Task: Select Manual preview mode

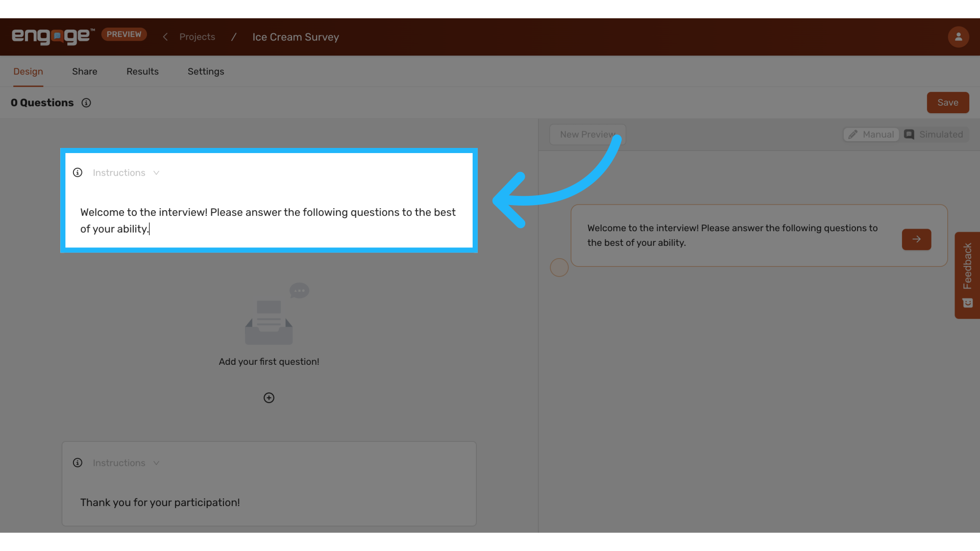Action: click(x=871, y=134)
